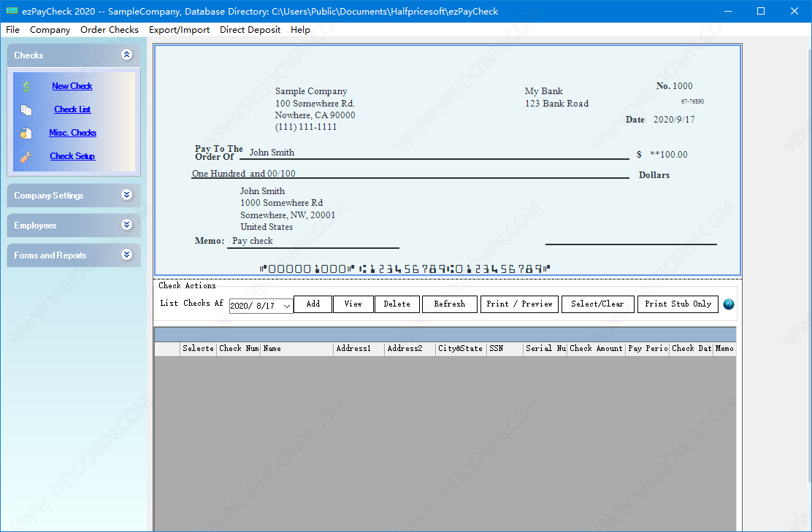Click the Pay Period column header
The height and width of the screenshot is (532, 812).
(648, 349)
